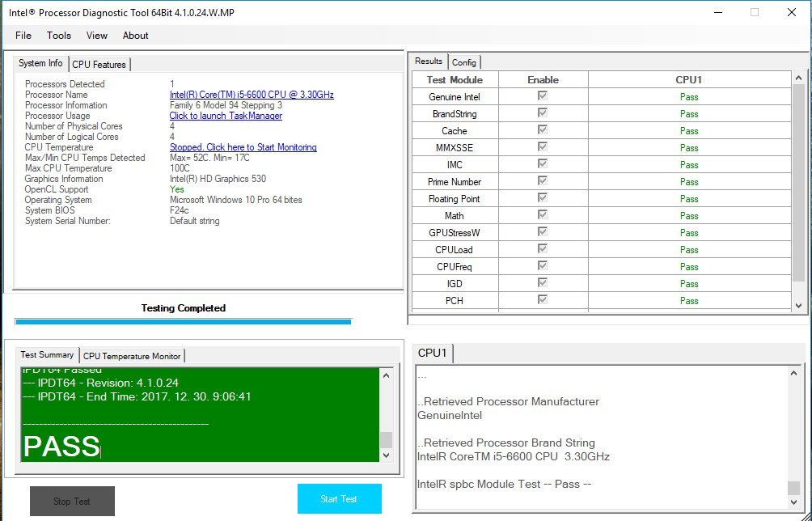Toggle the Cache enable checkbox
The image size is (812, 521).
coord(543,130)
